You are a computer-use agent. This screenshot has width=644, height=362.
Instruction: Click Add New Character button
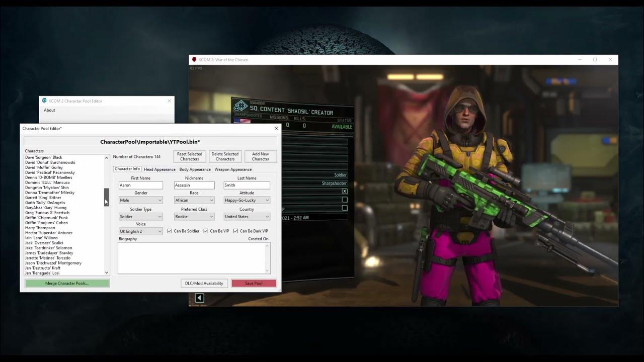coord(261,156)
